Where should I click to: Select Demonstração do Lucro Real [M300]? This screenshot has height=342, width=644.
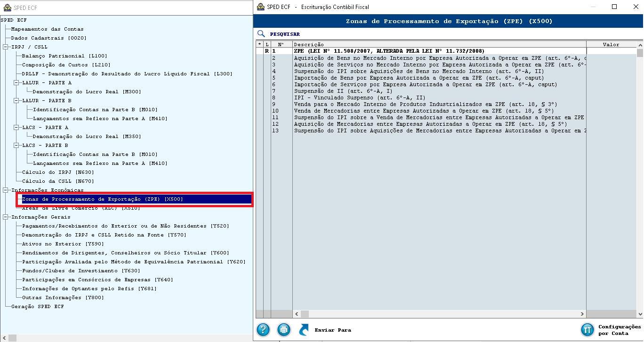pos(87,91)
